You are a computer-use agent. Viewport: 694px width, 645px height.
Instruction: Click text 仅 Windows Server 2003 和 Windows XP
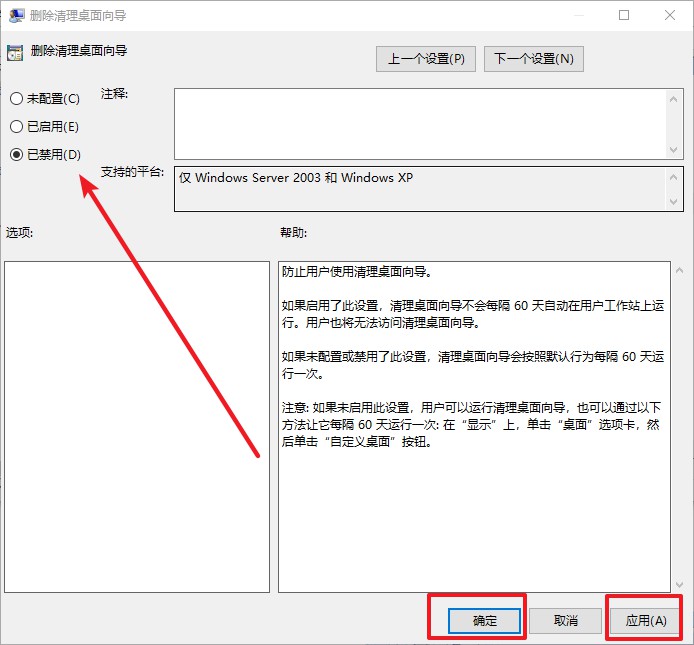[x=296, y=178]
